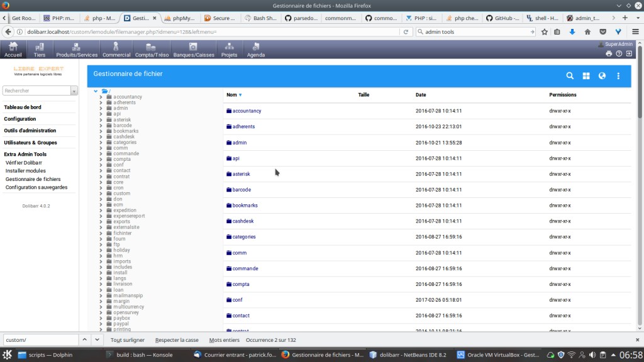
Task: Click the Firefox home icon
Action: click(x=588, y=31)
